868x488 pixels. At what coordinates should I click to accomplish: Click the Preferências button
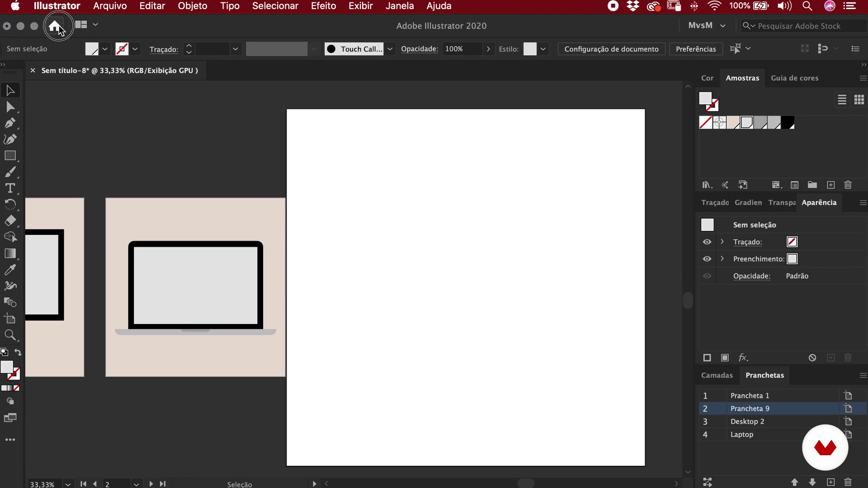click(696, 49)
